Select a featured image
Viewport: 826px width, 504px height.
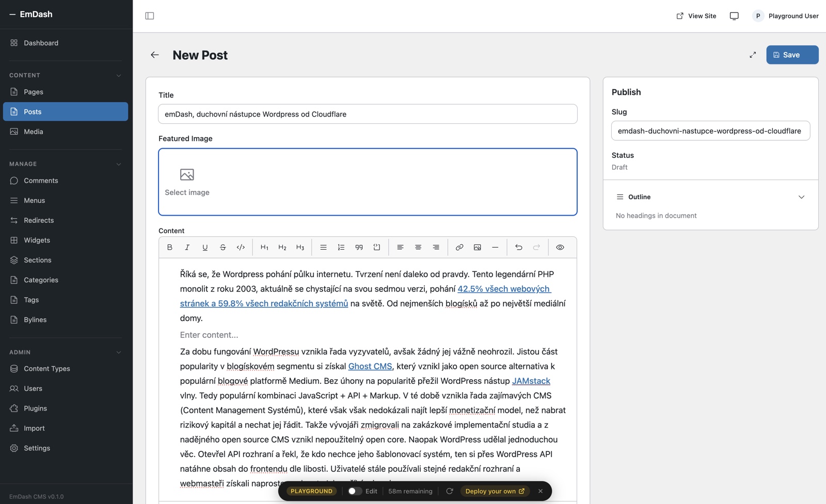coord(368,182)
